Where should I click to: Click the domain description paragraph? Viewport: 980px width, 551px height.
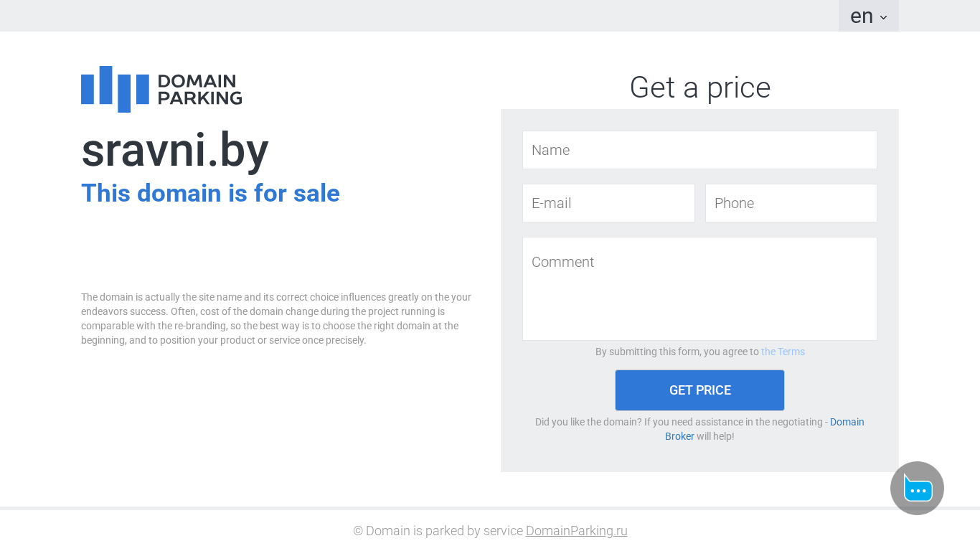click(276, 319)
